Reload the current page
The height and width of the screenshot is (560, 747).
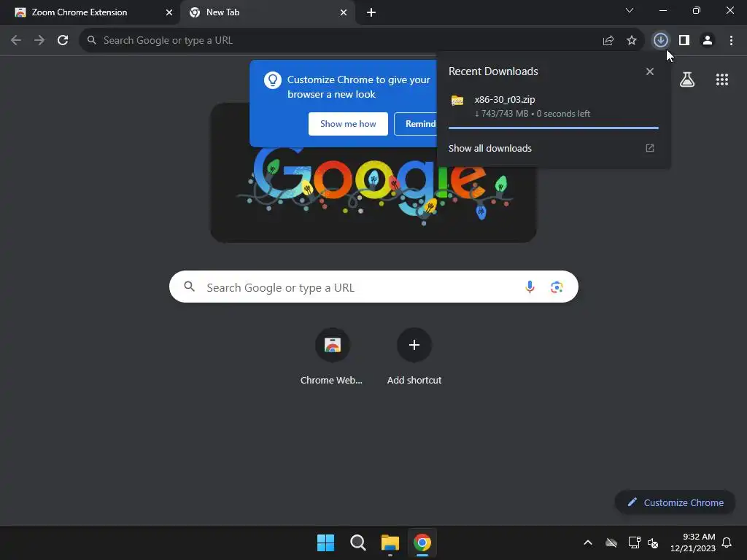tap(63, 41)
